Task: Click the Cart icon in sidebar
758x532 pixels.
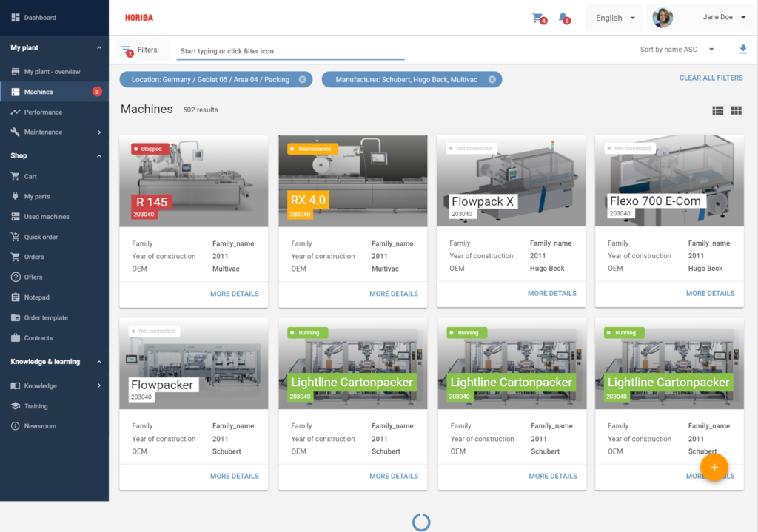Action: pos(16,176)
